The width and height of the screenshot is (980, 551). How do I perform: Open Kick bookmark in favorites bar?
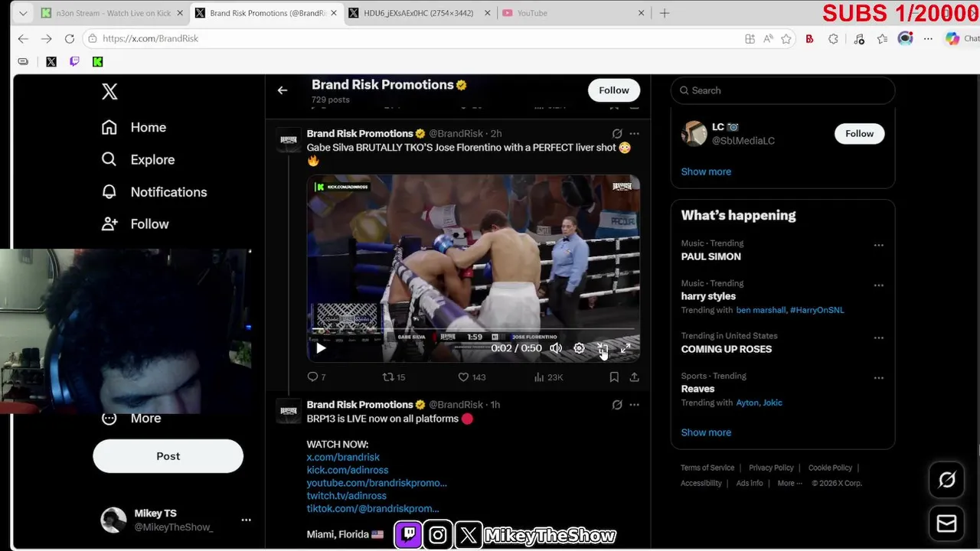(x=97, y=62)
